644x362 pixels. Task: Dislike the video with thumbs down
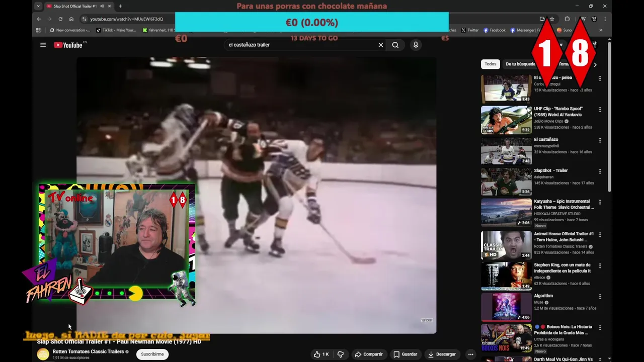(x=341, y=354)
